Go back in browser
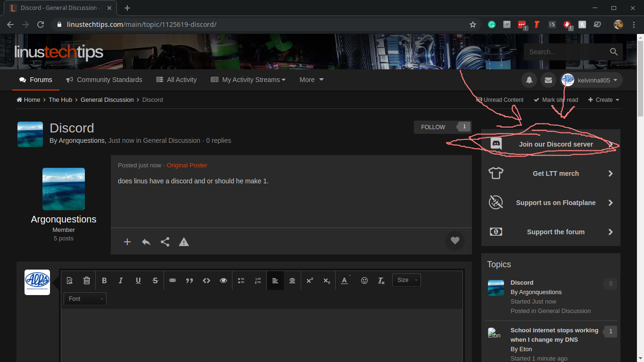The height and width of the screenshot is (362, 644). click(10, 25)
